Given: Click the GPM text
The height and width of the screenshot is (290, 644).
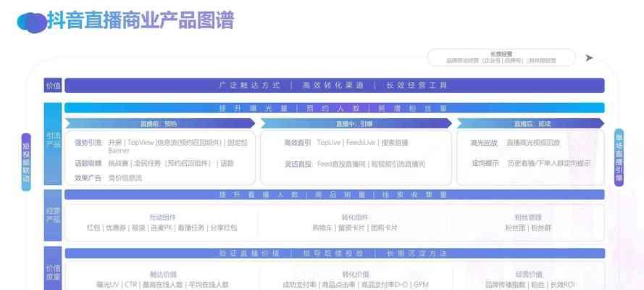Looking at the screenshot, I should click(x=422, y=285).
